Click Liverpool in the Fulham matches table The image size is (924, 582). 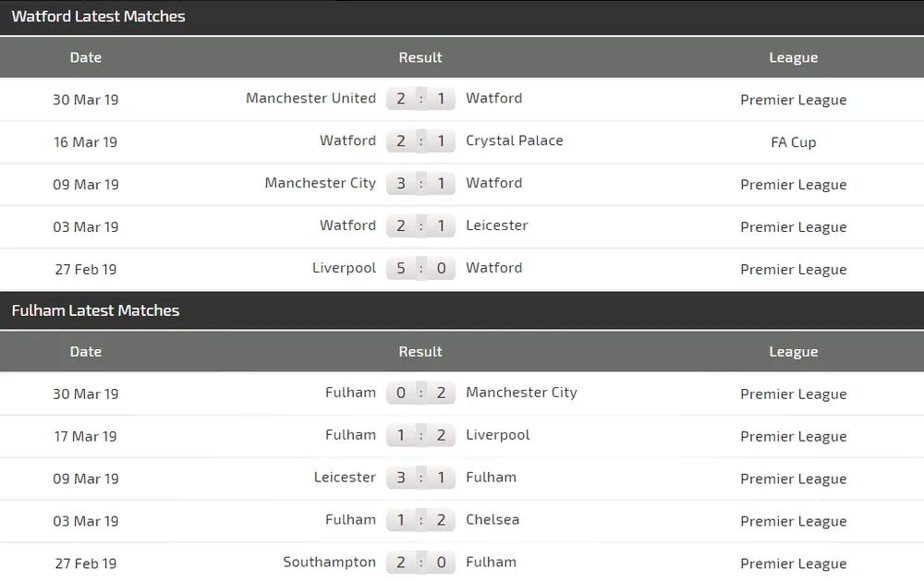(497, 435)
